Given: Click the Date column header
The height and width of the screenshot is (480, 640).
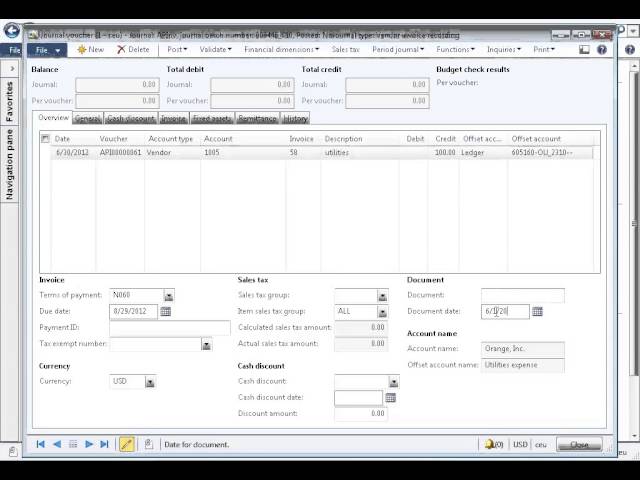Looking at the screenshot, I should pos(73,139).
